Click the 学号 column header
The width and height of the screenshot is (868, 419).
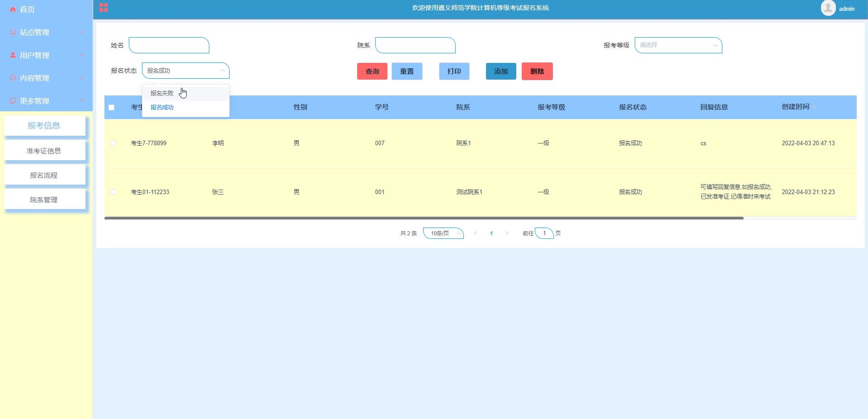click(x=382, y=107)
